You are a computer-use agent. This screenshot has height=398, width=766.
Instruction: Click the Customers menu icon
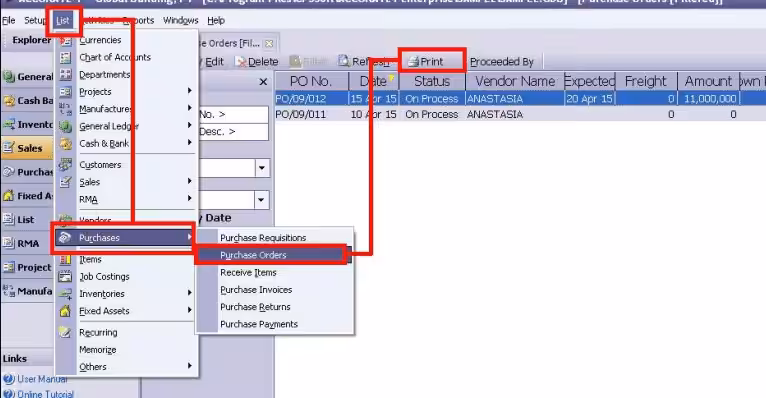(x=65, y=165)
